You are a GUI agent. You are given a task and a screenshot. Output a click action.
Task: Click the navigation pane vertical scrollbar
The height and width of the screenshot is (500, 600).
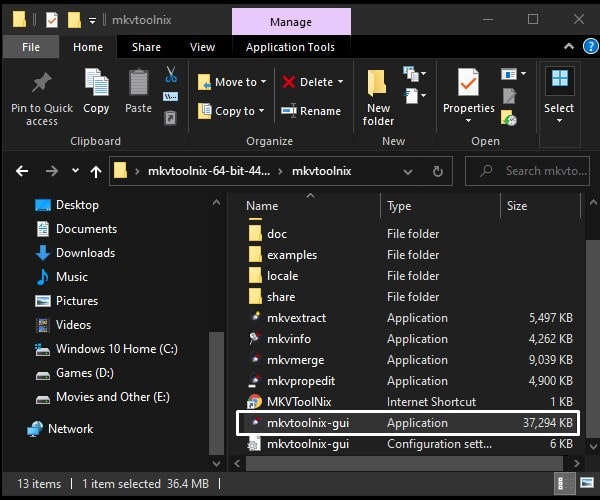[216, 393]
